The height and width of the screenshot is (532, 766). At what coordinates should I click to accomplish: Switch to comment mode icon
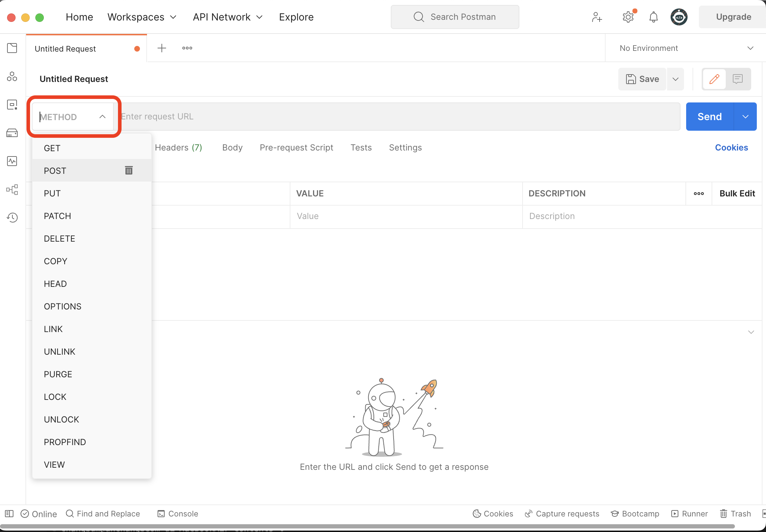click(x=737, y=79)
